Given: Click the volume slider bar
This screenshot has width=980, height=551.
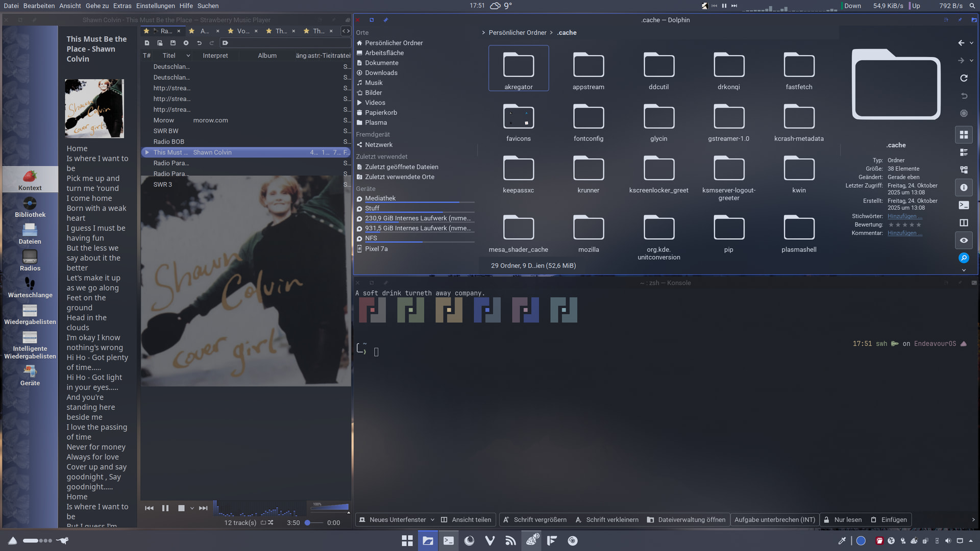Looking at the screenshot, I should tap(330, 507).
